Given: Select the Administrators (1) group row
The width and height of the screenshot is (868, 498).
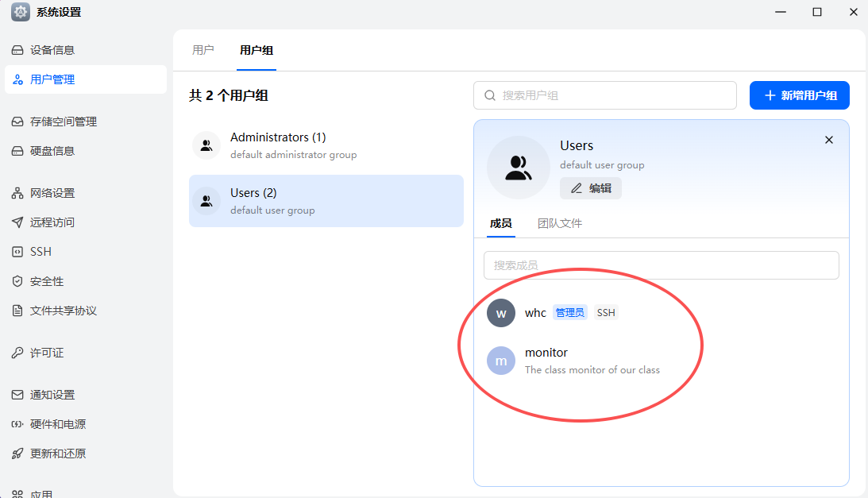Looking at the screenshot, I should click(326, 145).
